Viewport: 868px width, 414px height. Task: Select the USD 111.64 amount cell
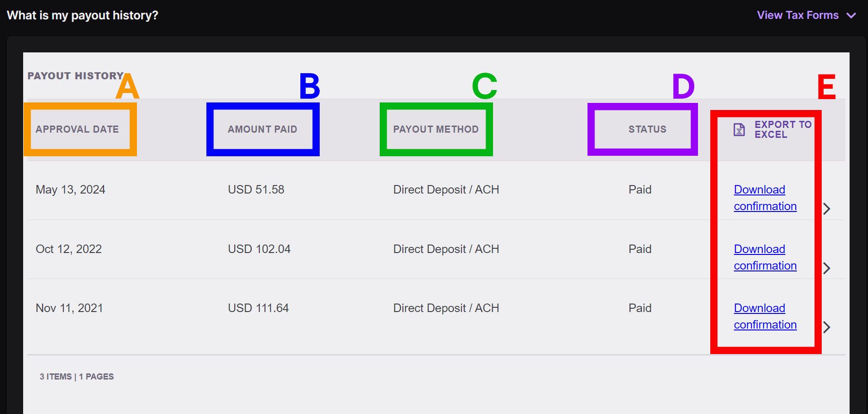click(258, 308)
